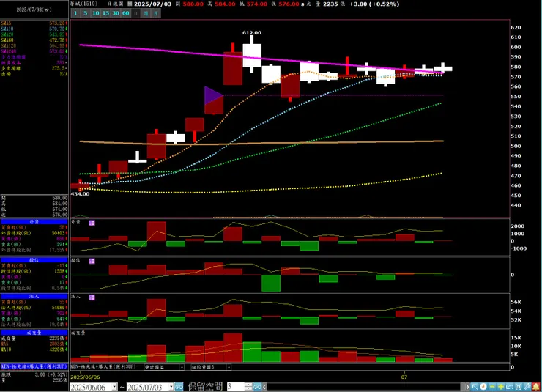Open the 委計損益 dropdown
Viewport: 542px width, 392px height.
[182, 367]
